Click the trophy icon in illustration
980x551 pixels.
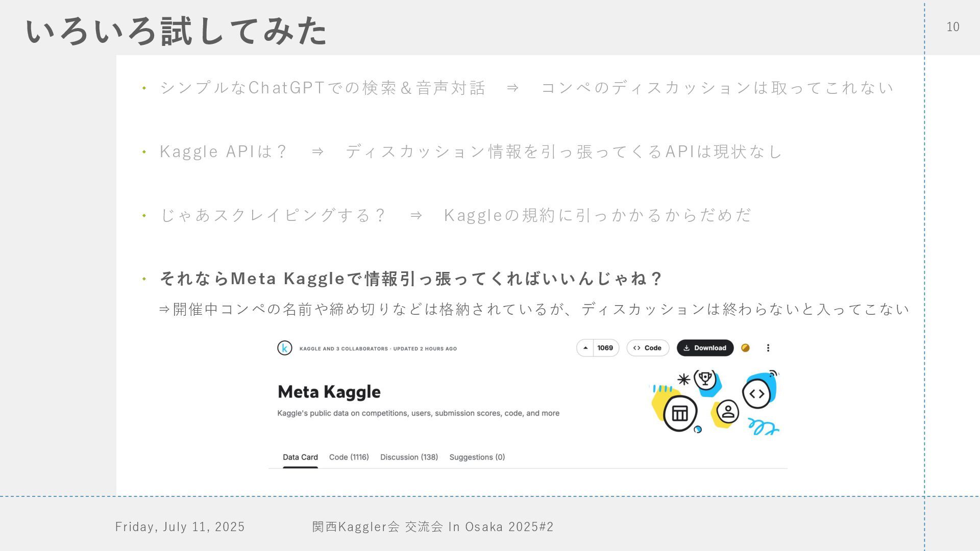tap(705, 379)
